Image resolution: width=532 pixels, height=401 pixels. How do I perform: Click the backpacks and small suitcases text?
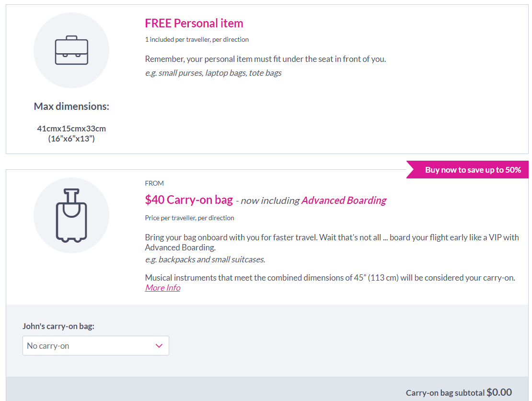(x=205, y=259)
